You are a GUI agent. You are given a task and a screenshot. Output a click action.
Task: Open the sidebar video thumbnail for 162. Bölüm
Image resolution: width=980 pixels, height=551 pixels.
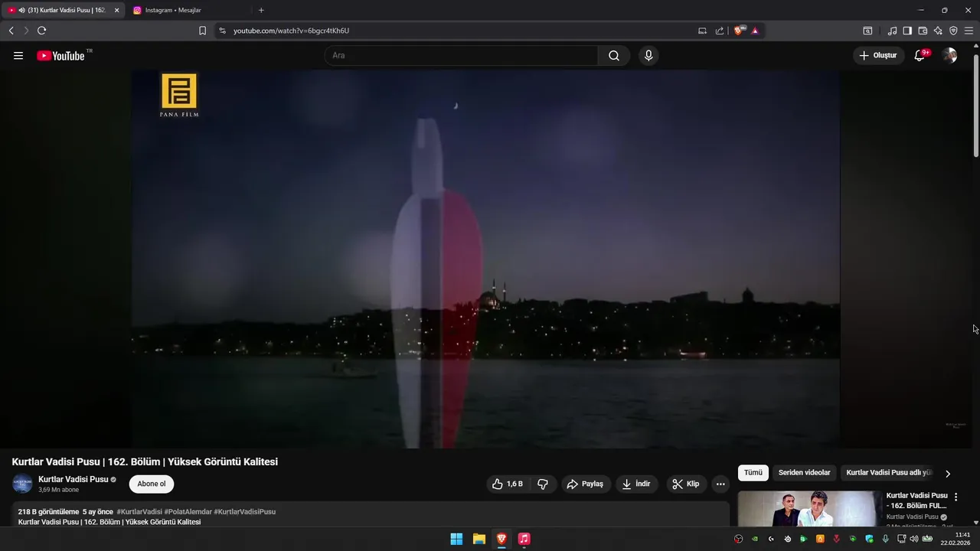tap(810, 509)
